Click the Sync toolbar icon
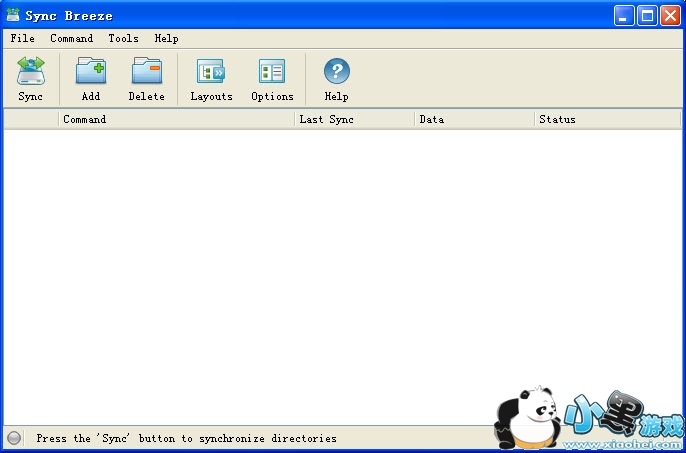 click(31, 71)
